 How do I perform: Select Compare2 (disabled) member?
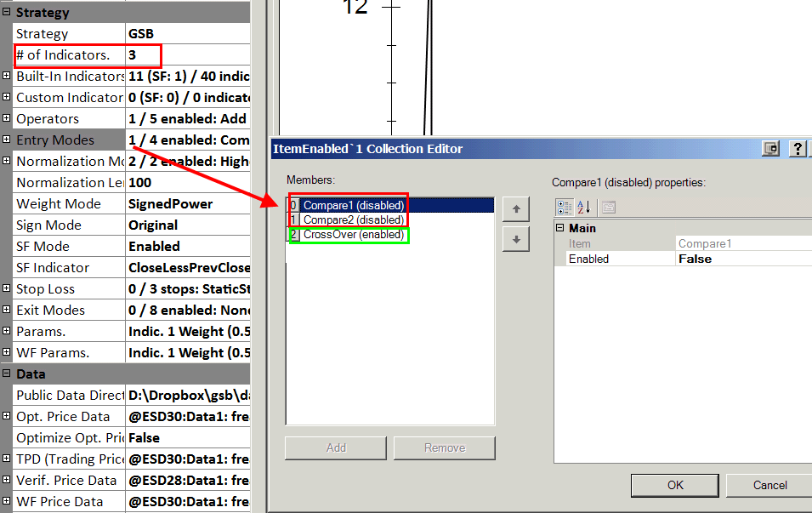(353, 219)
